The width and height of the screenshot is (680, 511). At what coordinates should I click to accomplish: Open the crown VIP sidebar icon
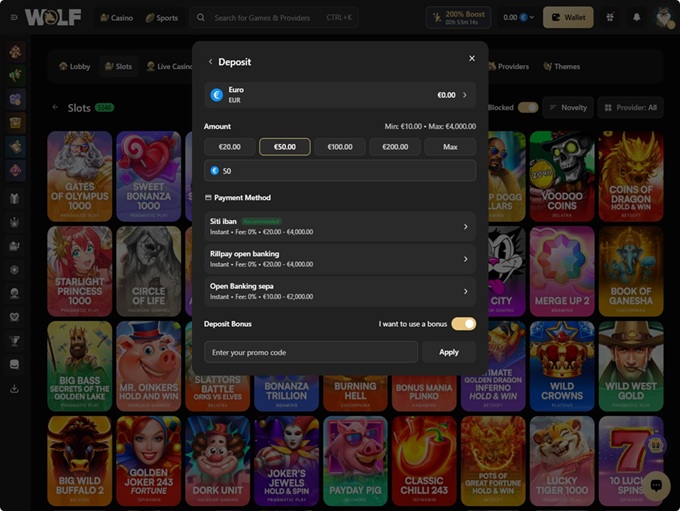pyautogui.click(x=14, y=223)
